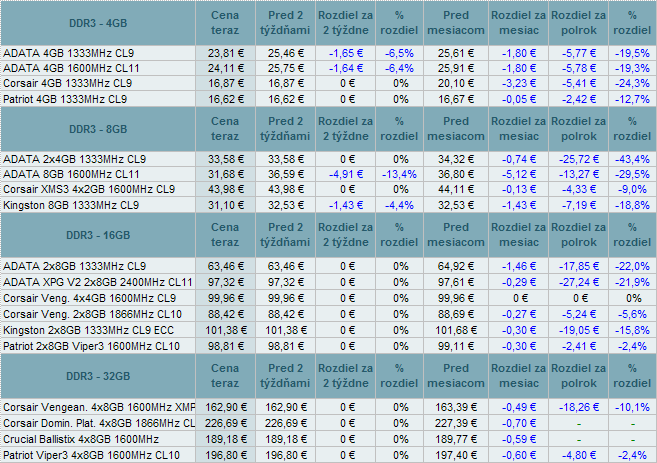Click the -0,60 € monthly difference cell
The height and width of the screenshot is (463, 657).
coord(519,455)
